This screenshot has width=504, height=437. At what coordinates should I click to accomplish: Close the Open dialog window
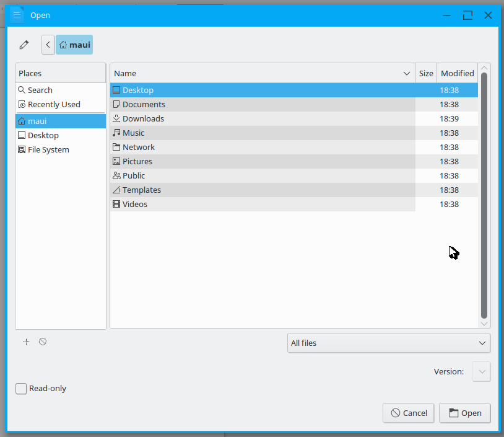click(x=488, y=15)
